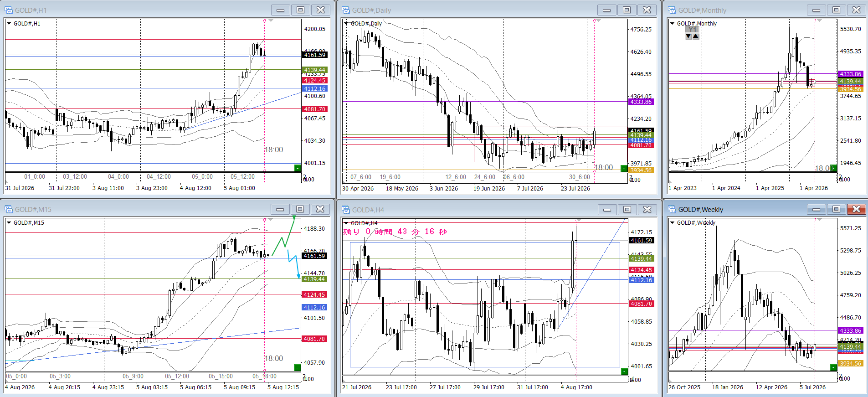Click the green 4139.44 label in M15 chart

[314, 279]
